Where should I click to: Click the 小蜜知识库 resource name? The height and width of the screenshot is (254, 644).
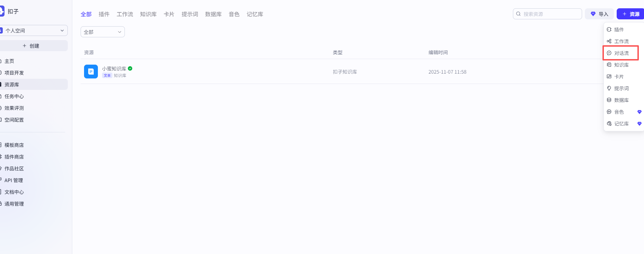(x=114, y=69)
